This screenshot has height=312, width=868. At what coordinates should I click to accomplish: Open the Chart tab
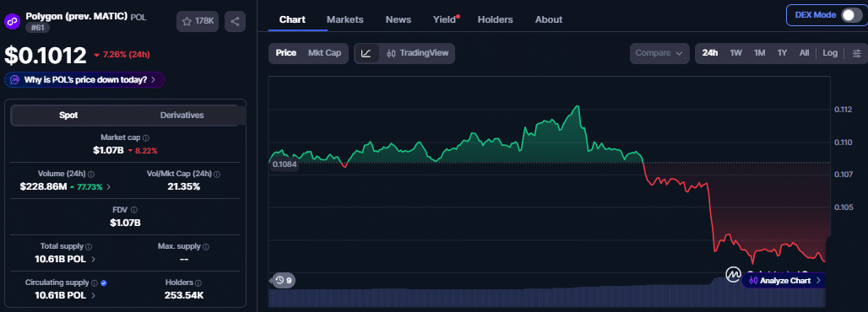292,19
